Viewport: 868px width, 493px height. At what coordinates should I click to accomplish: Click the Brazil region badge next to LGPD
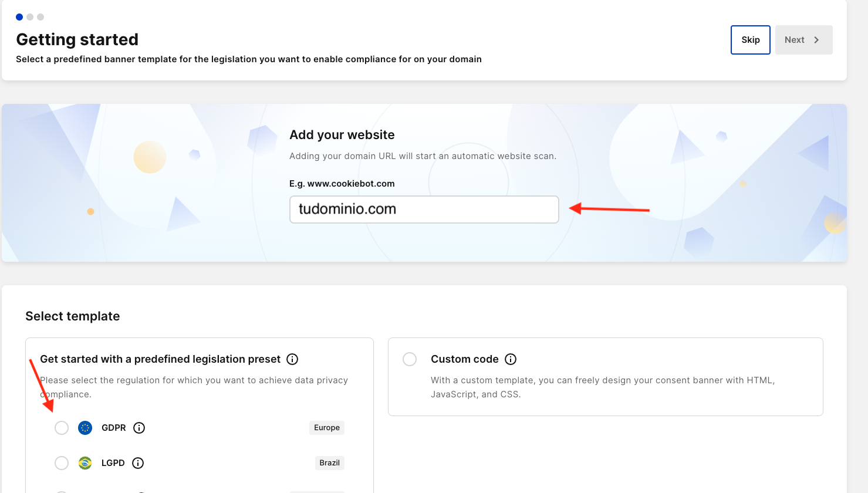pos(329,462)
